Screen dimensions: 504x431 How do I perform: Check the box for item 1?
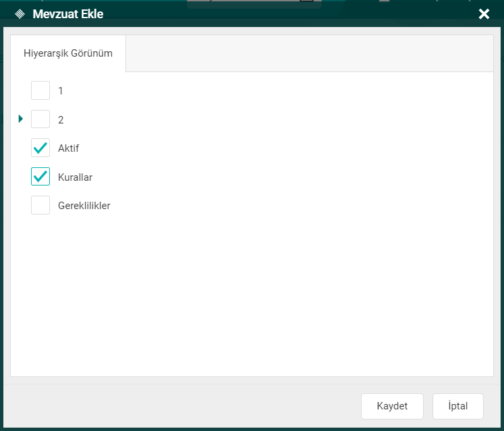click(40, 90)
